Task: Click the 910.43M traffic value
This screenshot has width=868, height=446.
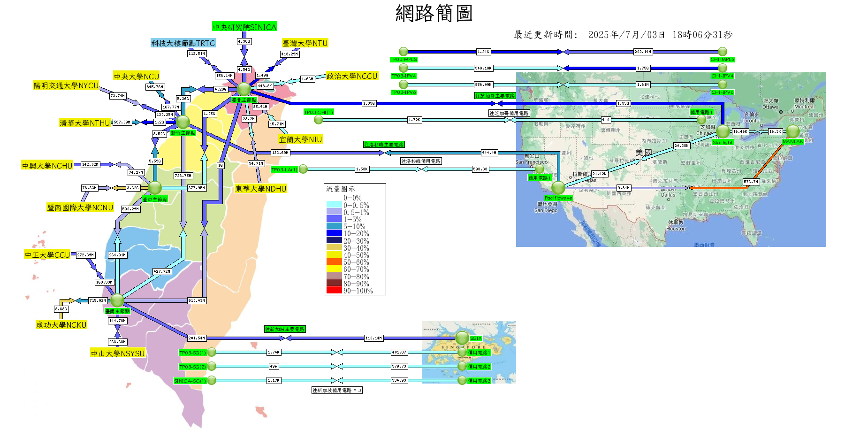Action: point(197,300)
